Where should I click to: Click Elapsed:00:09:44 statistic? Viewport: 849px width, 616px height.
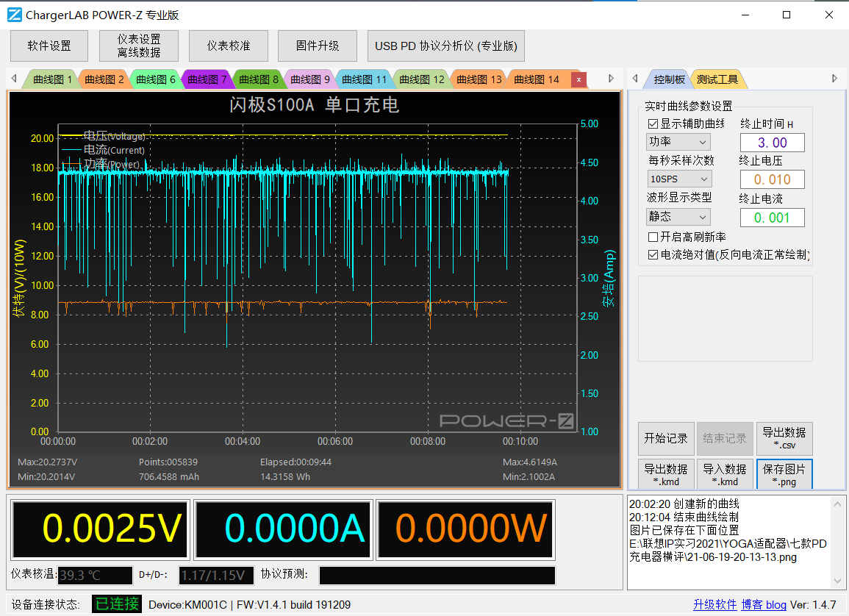pos(295,462)
